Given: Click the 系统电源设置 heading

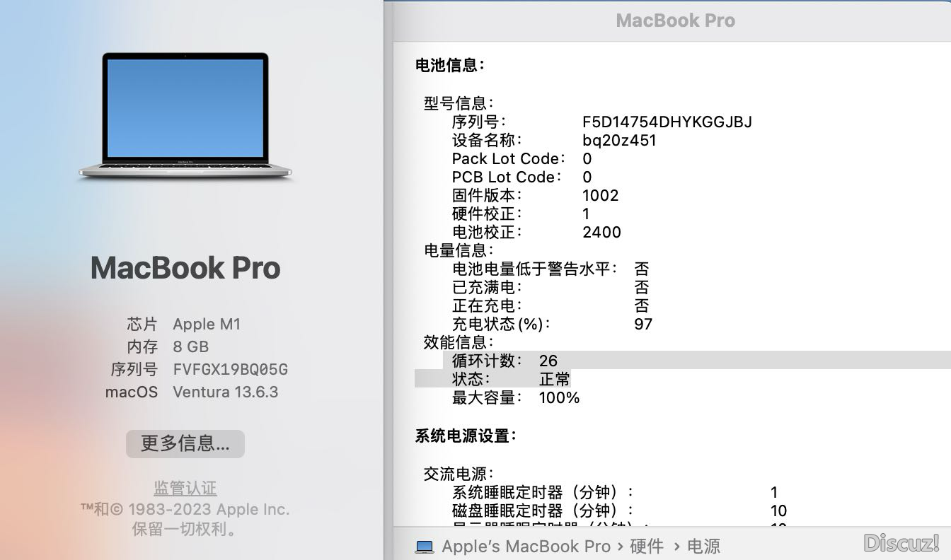Looking at the screenshot, I should 466,436.
